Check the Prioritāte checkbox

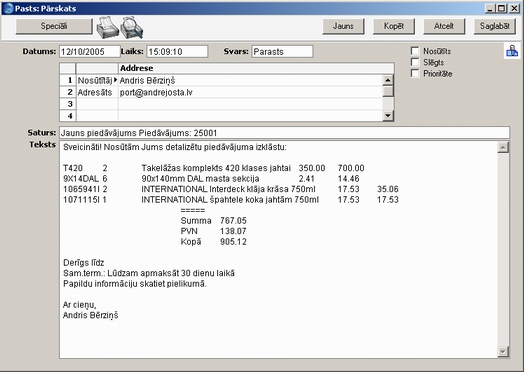pyautogui.click(x=415, y=73)
